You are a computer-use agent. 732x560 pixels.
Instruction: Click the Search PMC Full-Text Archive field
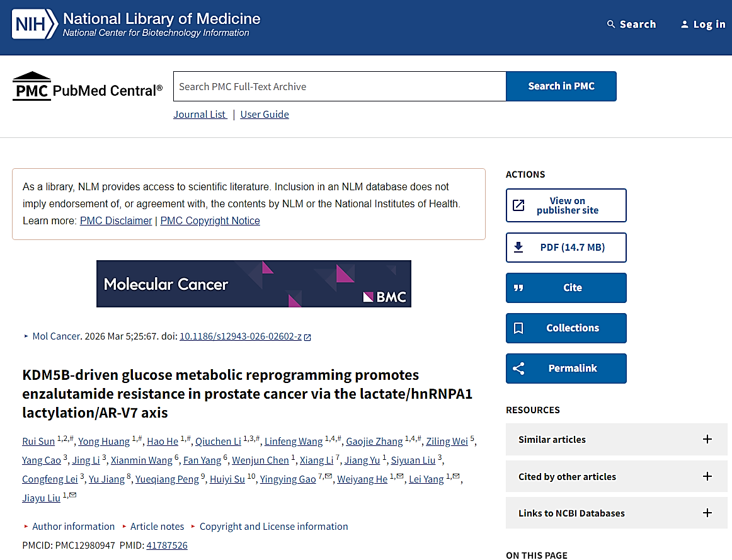click(x=340, y=87)
